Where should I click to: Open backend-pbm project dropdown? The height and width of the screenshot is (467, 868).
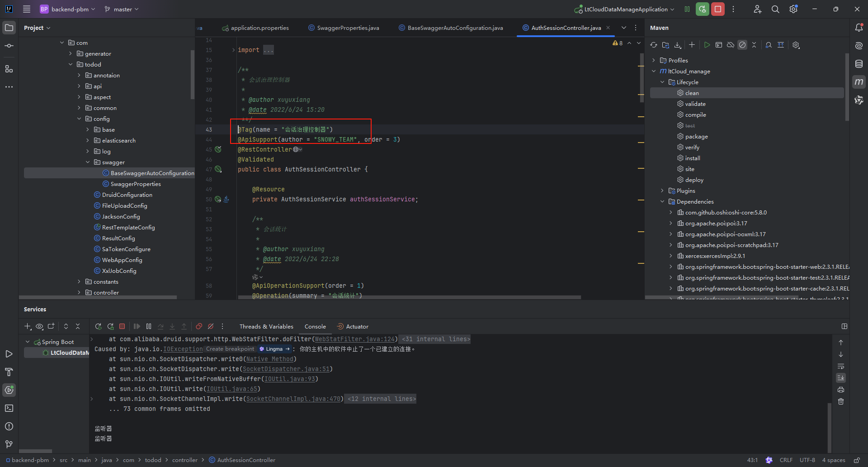(68, 9)
